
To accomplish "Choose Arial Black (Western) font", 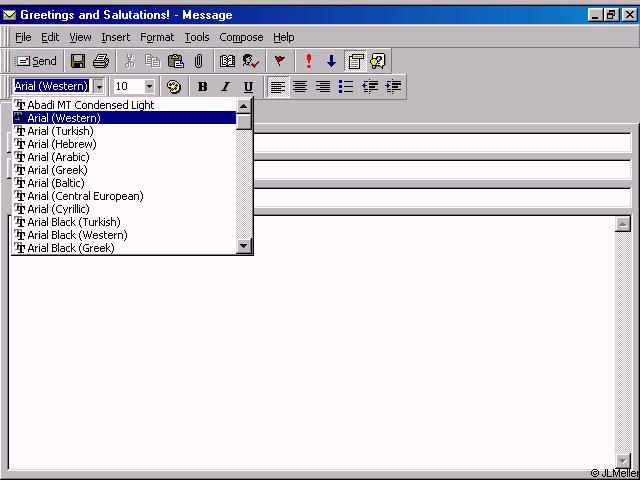I will (x=124, y=235).
